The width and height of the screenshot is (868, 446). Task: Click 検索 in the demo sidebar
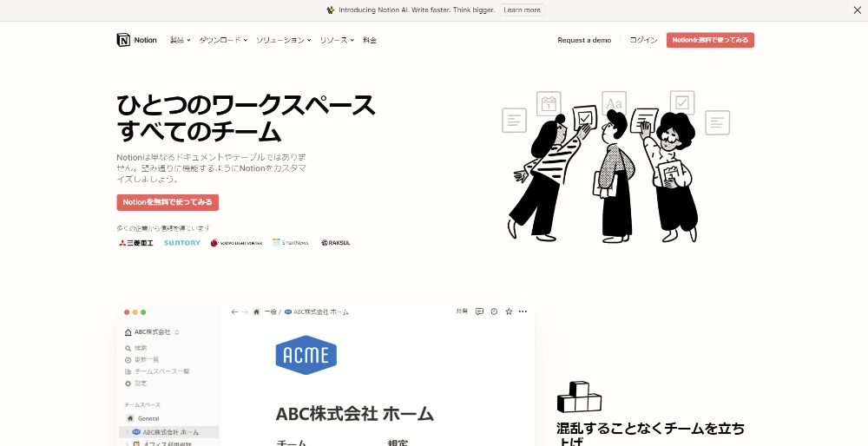coord(141,348)
